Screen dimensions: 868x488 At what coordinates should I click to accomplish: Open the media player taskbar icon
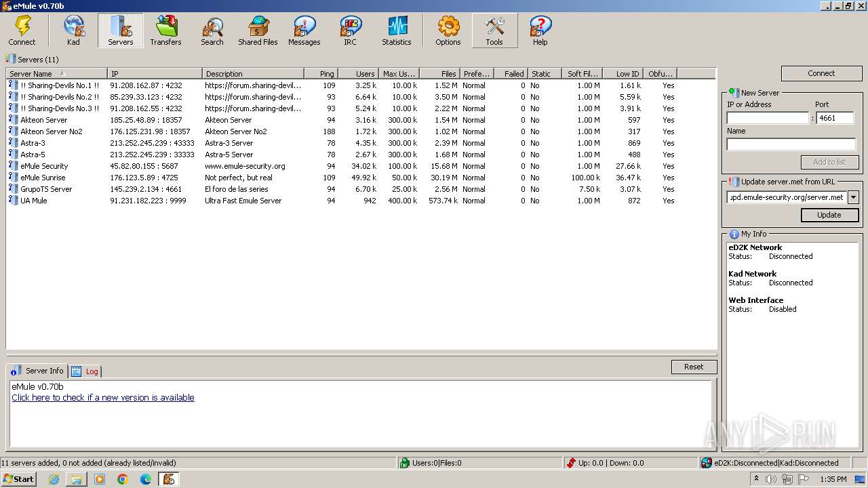100,479
